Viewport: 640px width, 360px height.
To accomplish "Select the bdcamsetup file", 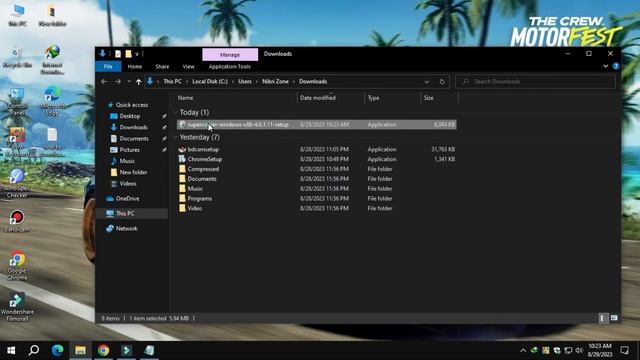I will coord(203,149).
